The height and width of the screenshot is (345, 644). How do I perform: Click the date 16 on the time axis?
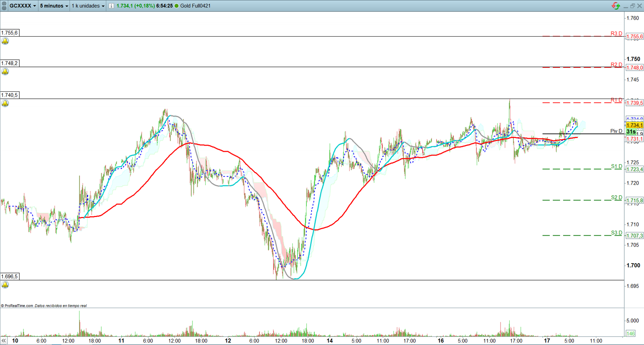point(441,341)
